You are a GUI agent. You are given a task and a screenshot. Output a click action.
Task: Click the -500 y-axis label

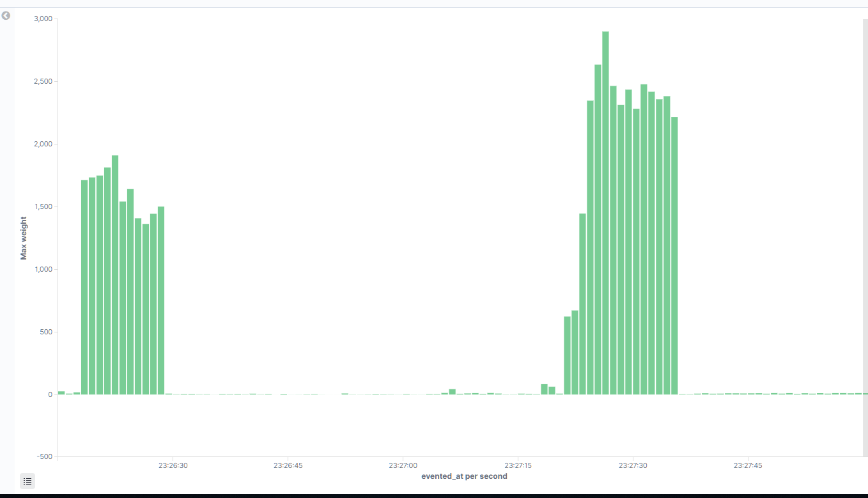[x=45, y=456]
